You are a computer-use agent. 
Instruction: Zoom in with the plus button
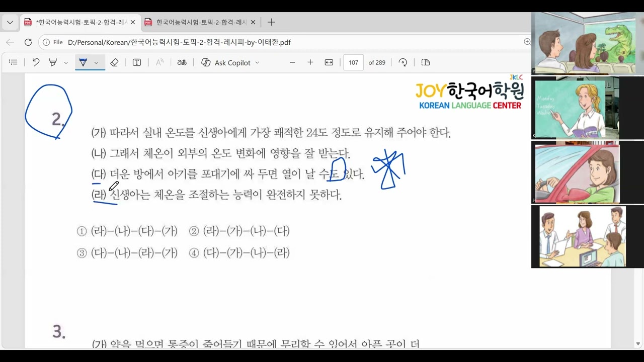[x=310, y=62]
